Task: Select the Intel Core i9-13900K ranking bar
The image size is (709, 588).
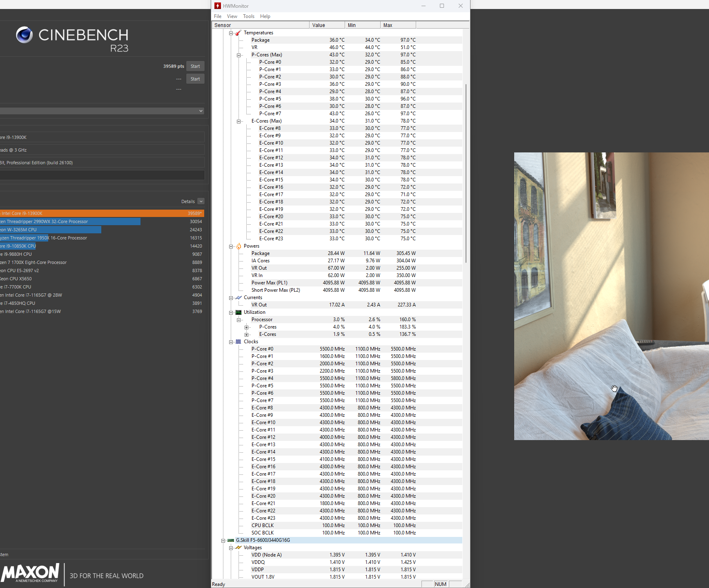Action: [x=102, y=213]
